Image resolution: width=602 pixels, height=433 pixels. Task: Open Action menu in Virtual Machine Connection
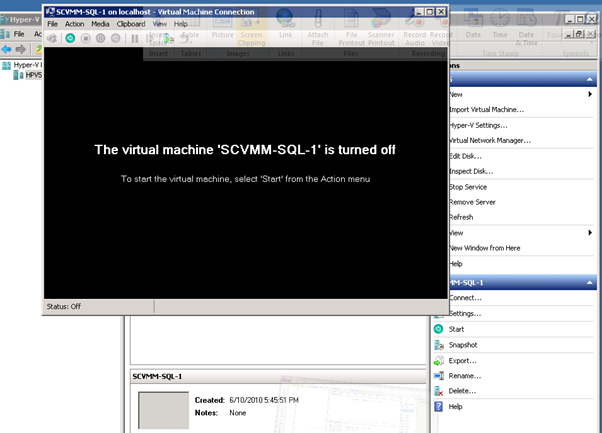(74, 24)
